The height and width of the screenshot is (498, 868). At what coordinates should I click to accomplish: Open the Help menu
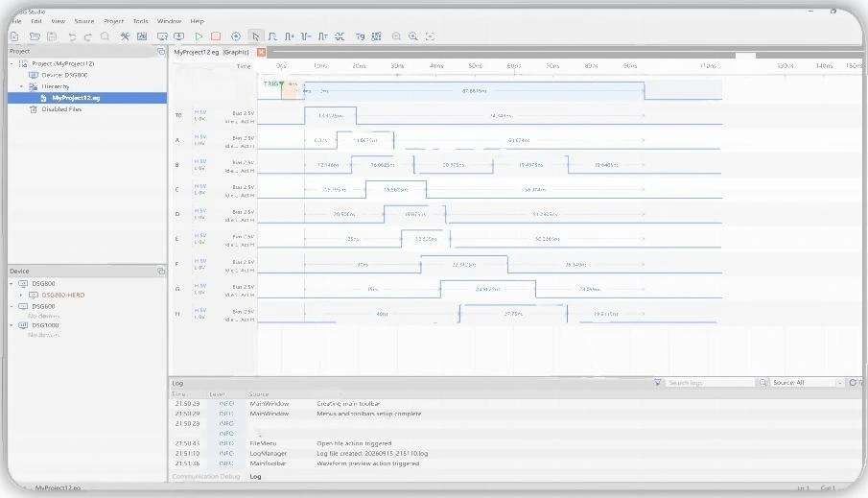click(x=197, y=21)
